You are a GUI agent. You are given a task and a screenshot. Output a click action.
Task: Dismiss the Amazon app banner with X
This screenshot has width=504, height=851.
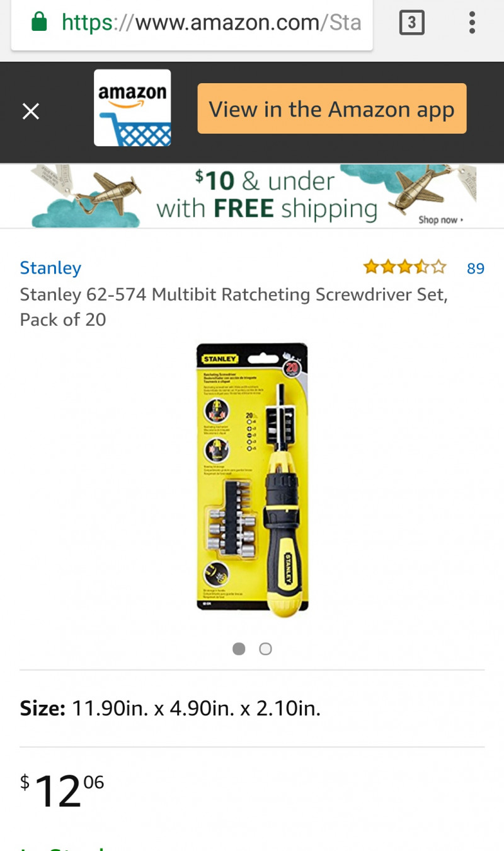31,112
